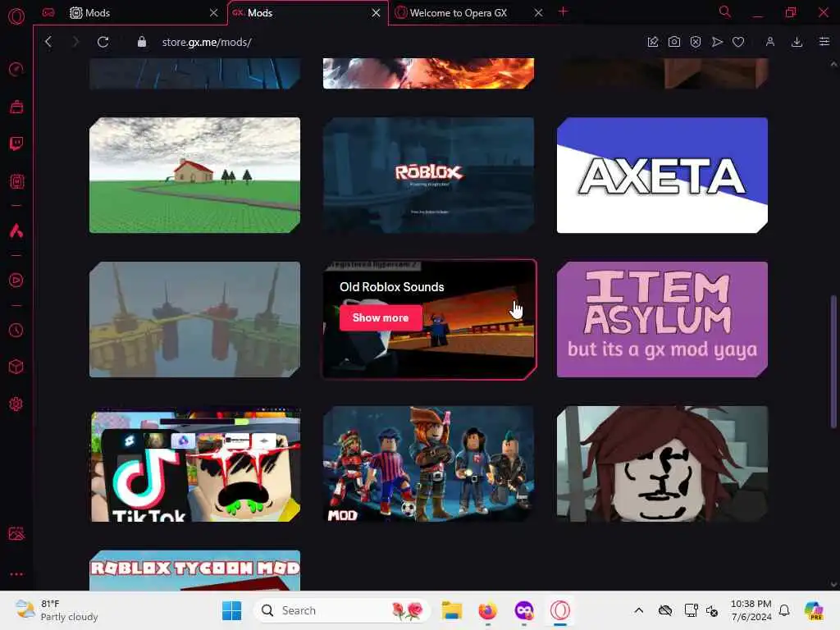This screenshot has height=630, width=840.
Task: Open My Flow send icon
Action: point(717,42)
